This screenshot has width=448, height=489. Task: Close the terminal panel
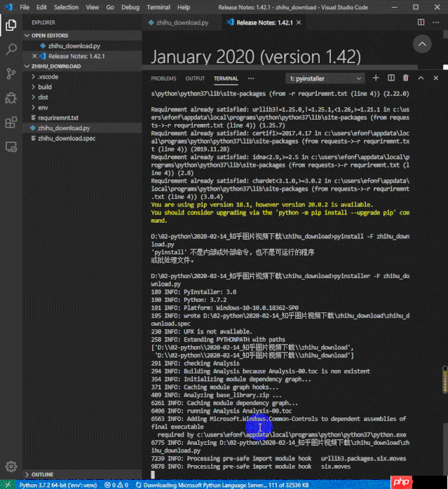(x=436, y=78)
